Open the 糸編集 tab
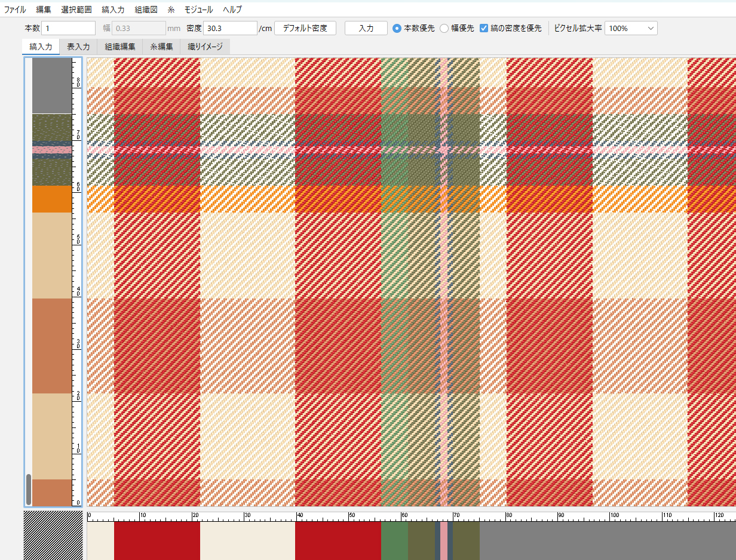The width and height of the screenshot is (736, 560). 161,47
